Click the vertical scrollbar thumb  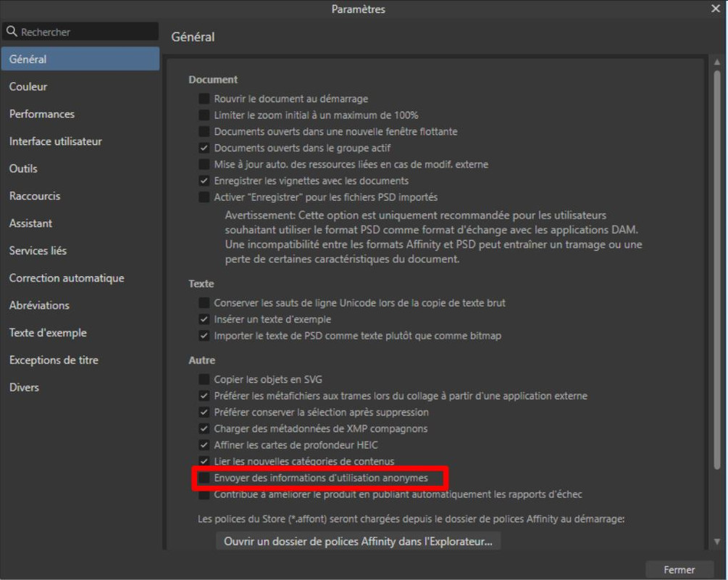click(x=717, y=269)
